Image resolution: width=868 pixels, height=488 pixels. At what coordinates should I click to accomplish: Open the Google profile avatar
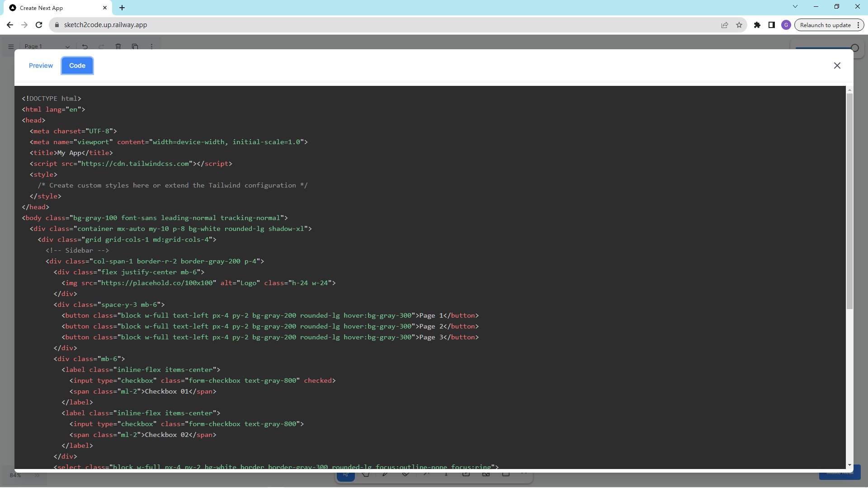tap(786, 25)
